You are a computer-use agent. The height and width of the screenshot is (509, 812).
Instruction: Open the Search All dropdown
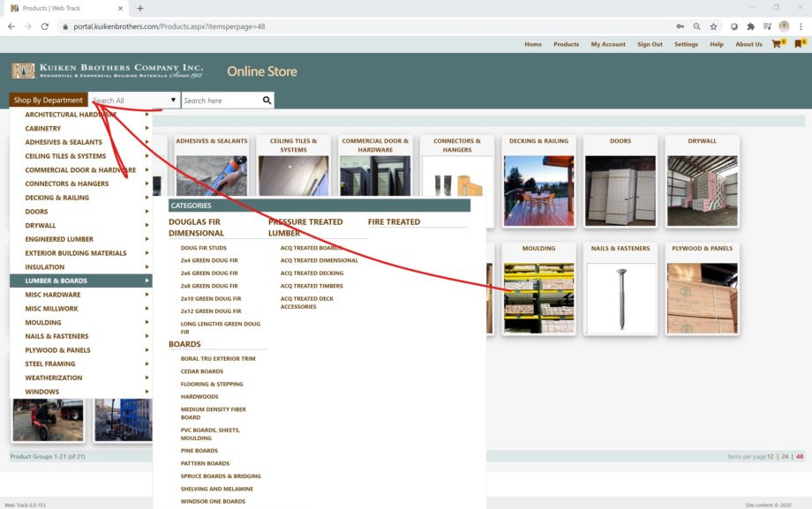[134, 100]
